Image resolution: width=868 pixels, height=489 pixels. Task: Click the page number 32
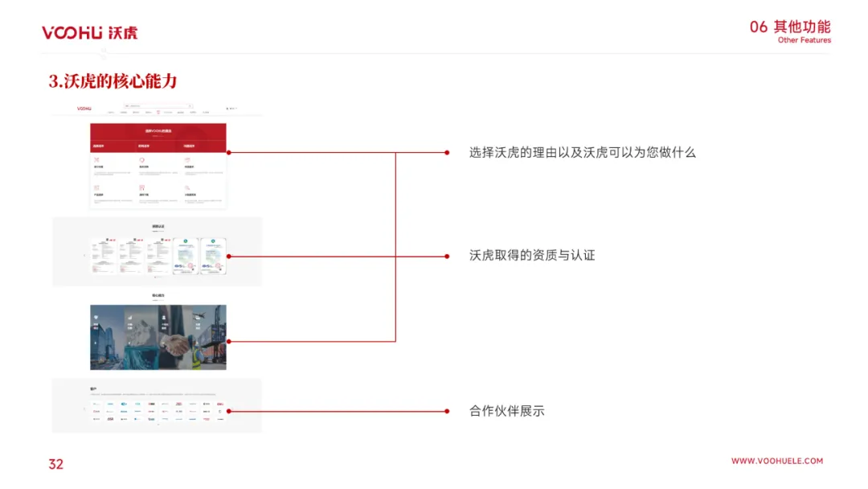(56, 464)
